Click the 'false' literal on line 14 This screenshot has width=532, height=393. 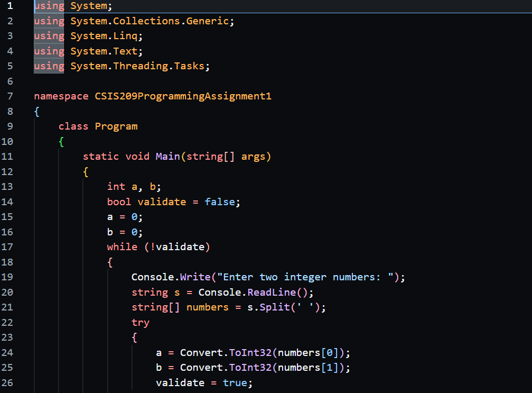pyautogui.click(x=219, y=202)
